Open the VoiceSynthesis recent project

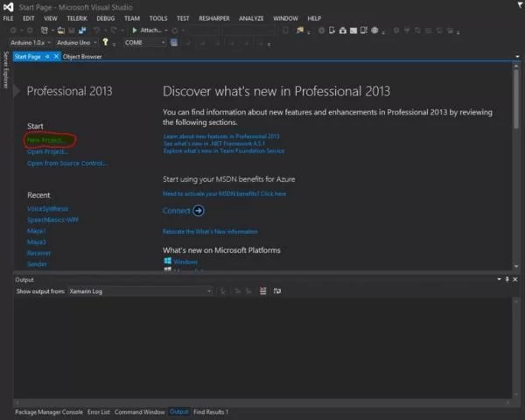(48, 208)
